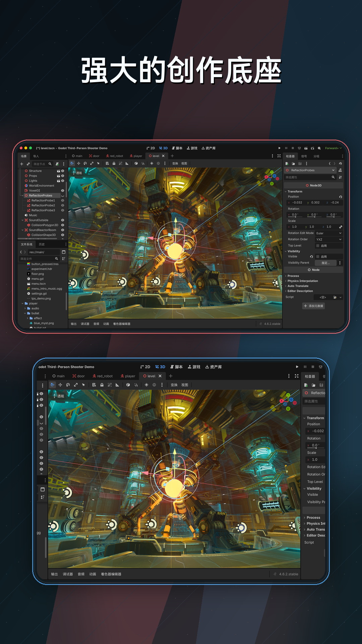This screenshot has width=362, height=644.
Task: Open the Forward+ renderer dropdown
Action: point(334,148)
